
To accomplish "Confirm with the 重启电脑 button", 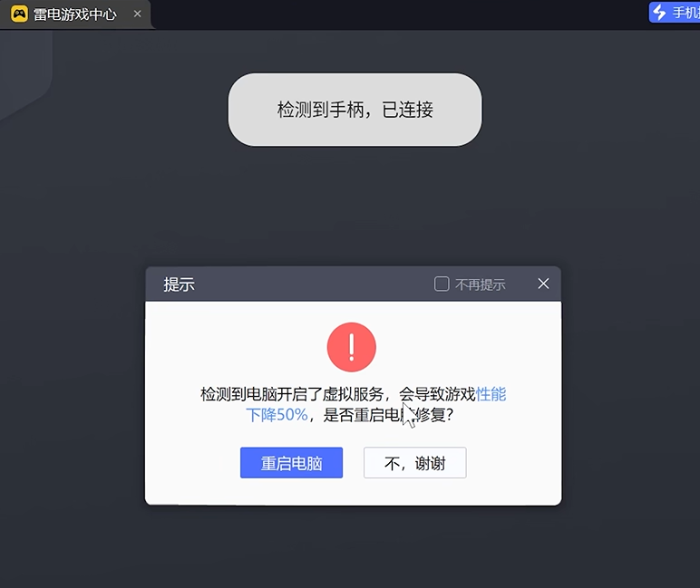I will coord(292,463).
